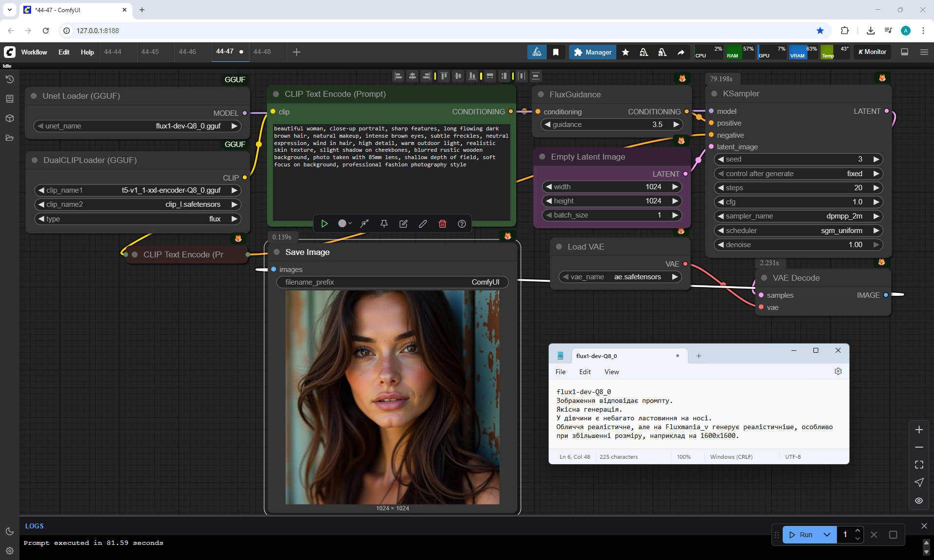Click the queue history icon in sidebar
The height and width of the screenshot is (560, 934).
tap(10, 79)
